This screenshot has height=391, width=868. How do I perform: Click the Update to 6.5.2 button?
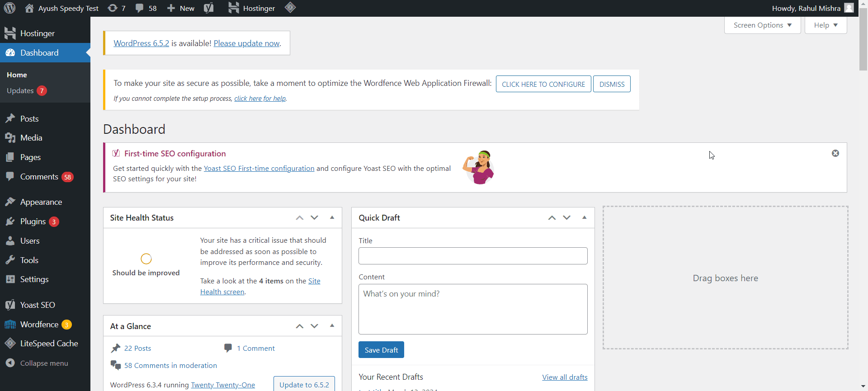(304, 384)
